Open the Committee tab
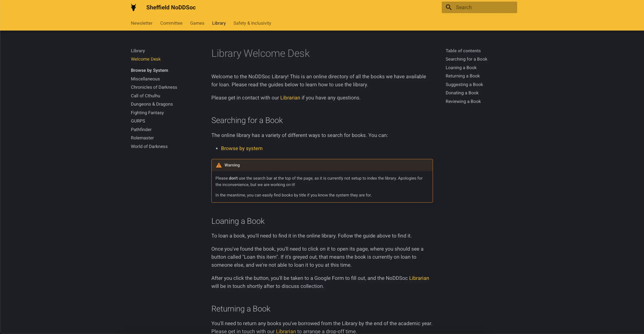644x334 pixels. [x=171, y=23]
